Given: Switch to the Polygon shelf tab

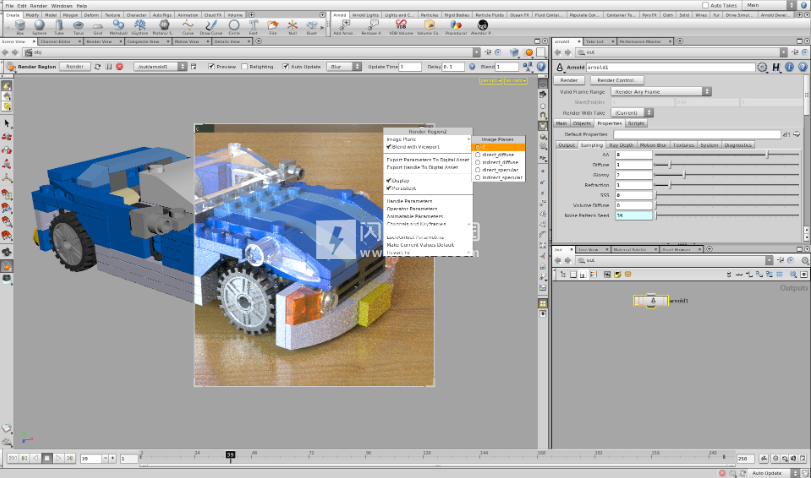Looking at the screenshot, I should pyautogui.click(x=70, y=15).
